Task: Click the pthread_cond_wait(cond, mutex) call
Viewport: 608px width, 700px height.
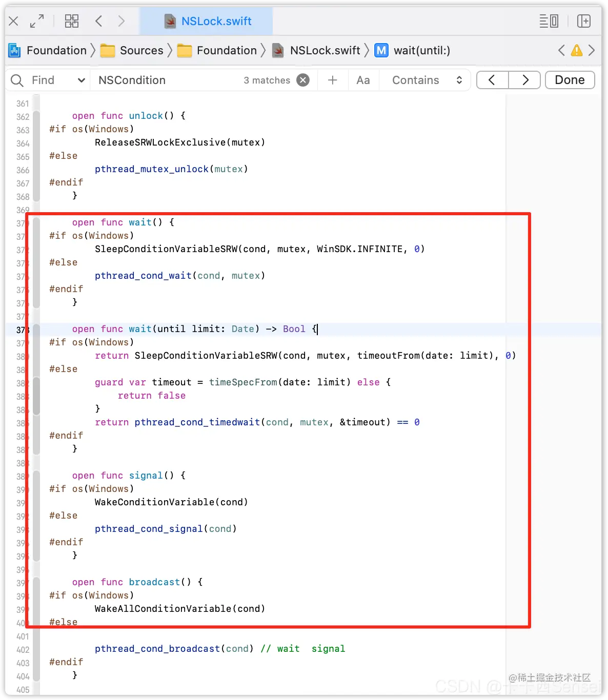Action: point(180,276)
